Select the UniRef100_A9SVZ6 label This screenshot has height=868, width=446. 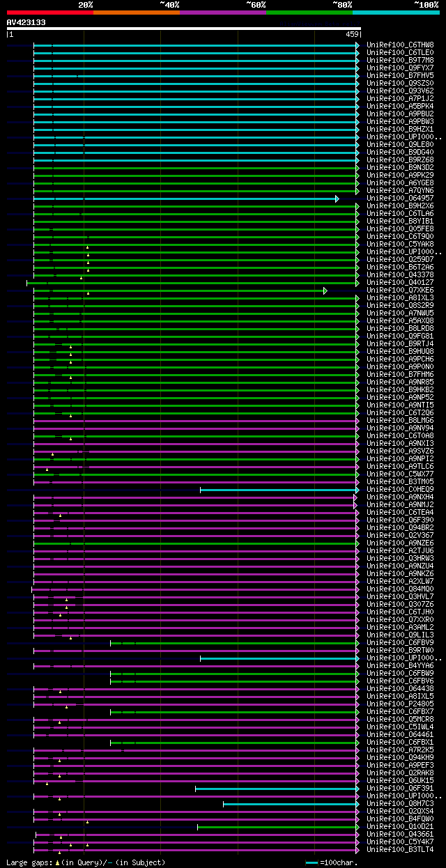(400, 451)
